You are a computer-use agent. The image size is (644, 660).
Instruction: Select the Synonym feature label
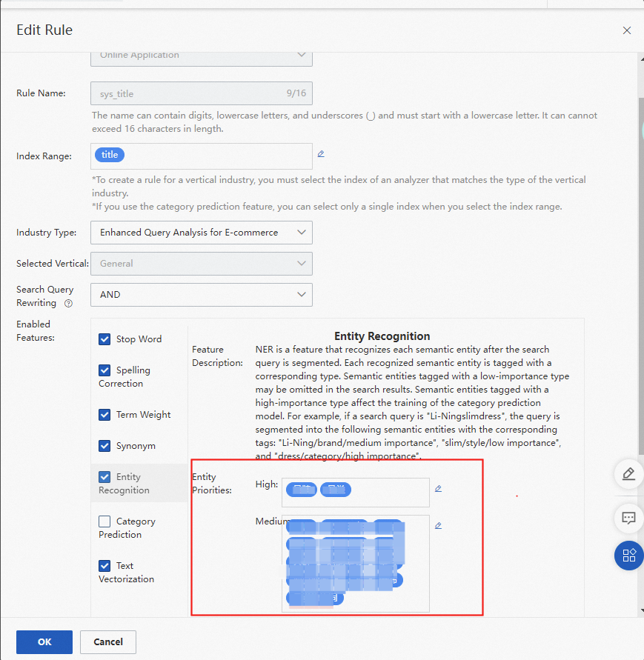pos(136,446)
